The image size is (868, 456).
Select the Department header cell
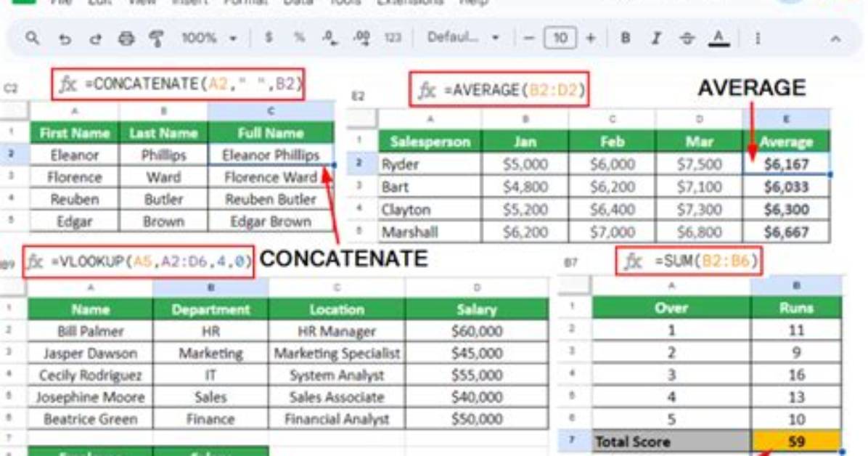210,309
